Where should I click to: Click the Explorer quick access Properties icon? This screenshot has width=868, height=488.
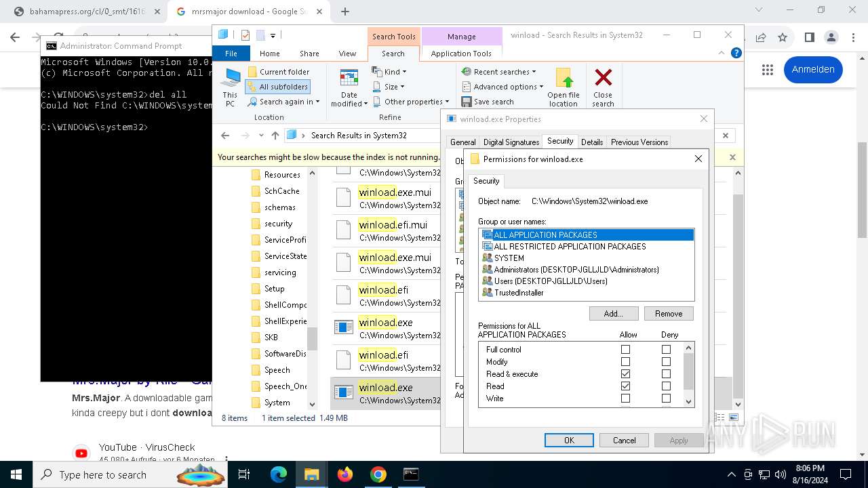pyautogui.click(x=245, y=35)
